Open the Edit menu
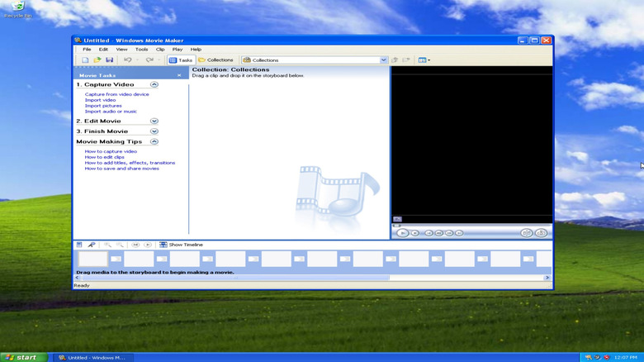The image size is (644, 362). 103,50
